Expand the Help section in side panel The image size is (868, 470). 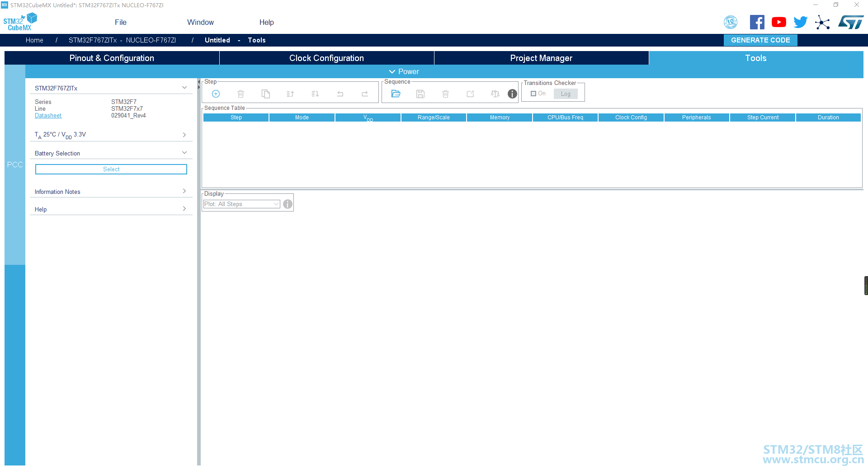184,209
